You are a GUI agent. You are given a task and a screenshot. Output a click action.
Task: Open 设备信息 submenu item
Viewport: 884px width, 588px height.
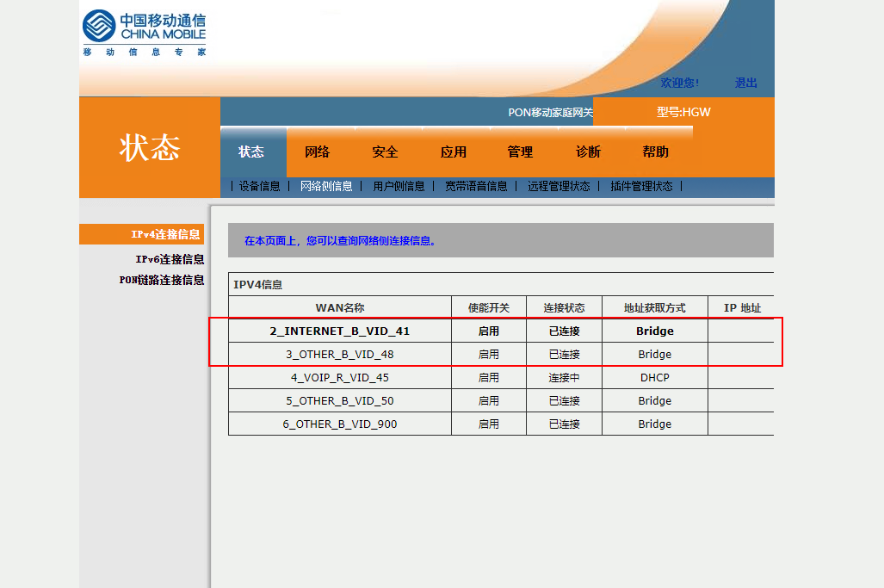[x=259, y=186]
